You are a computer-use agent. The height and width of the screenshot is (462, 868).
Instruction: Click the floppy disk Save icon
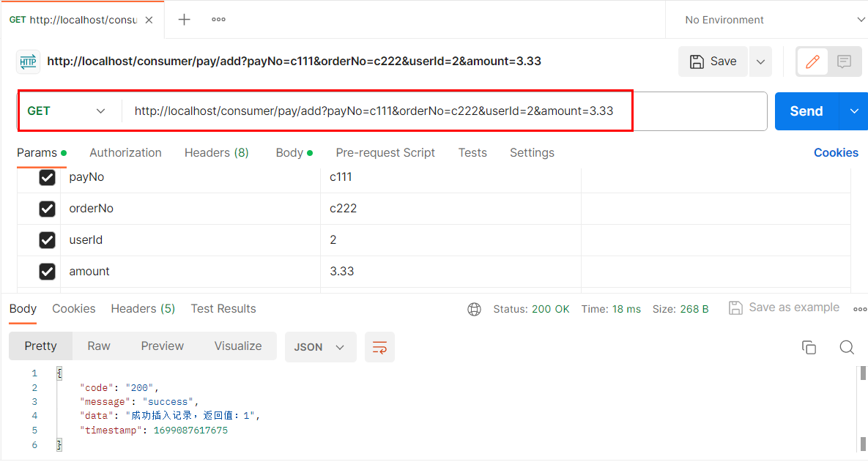click(x=697, y=62)
